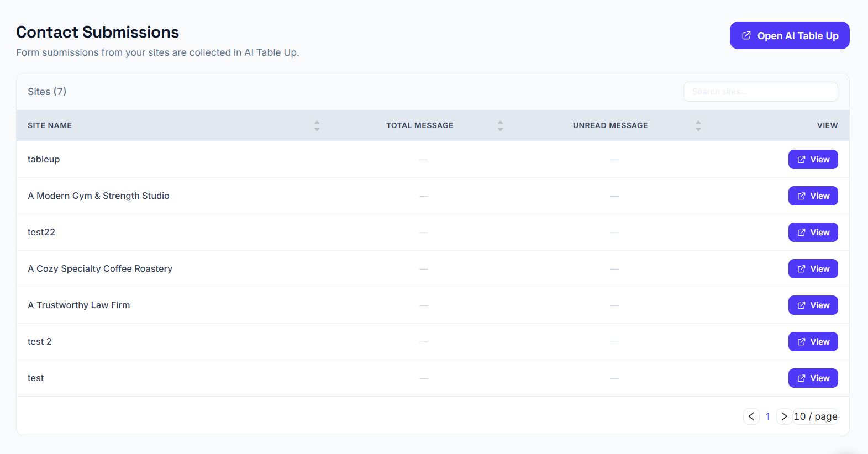View submissions for test22

(x=813, y=233)
